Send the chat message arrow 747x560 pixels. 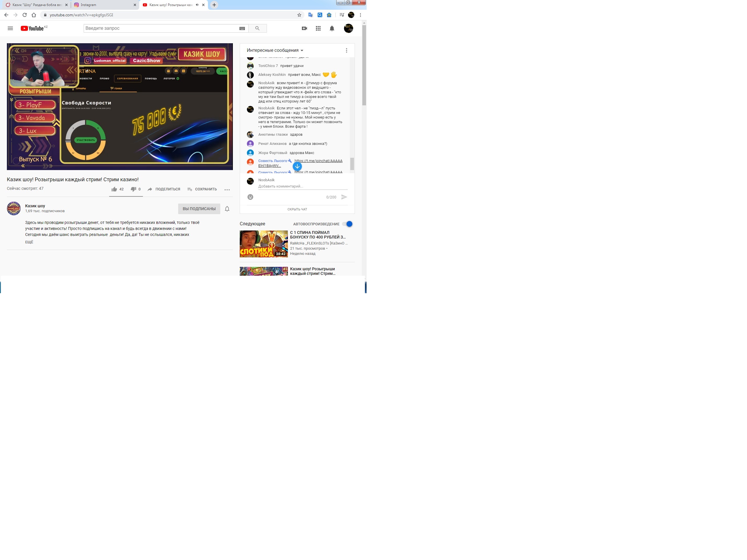coord(344,197)
